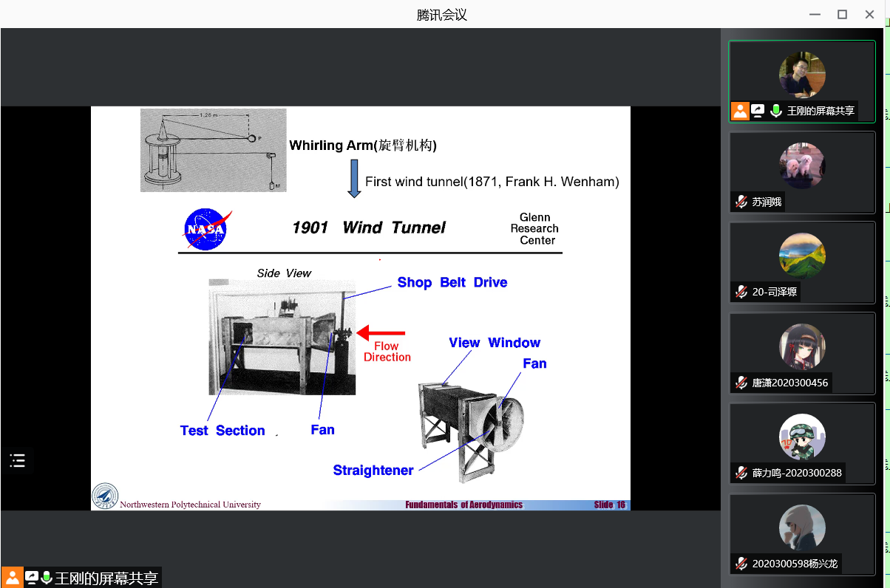Click screen-share icon on 王刚 video tile
The image size is (890, 588).
[x=758, y=111]
